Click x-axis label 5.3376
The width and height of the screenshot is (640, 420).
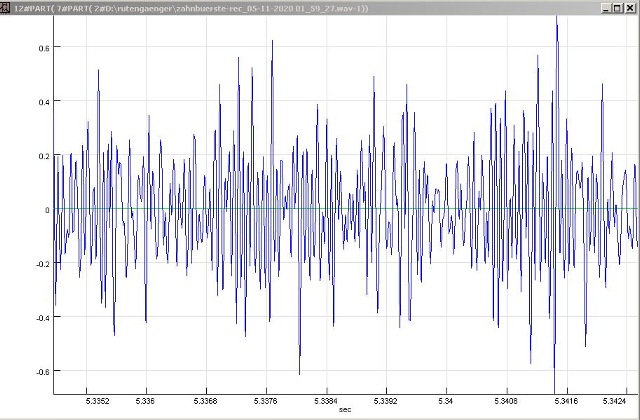coord(266,401)
